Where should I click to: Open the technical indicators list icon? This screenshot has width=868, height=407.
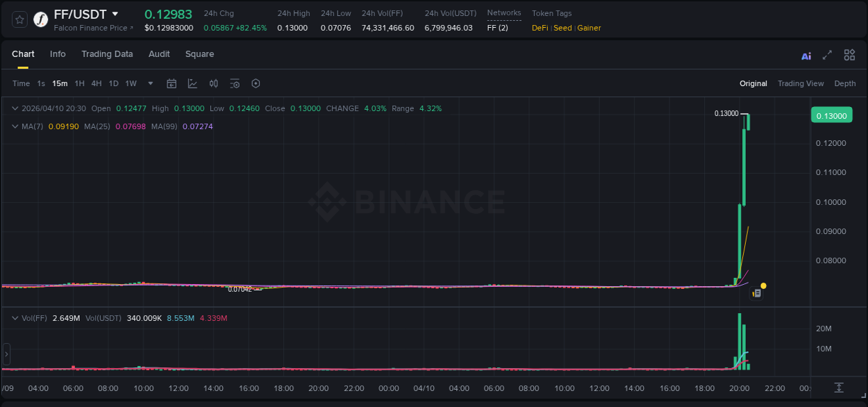coord(235,83)
